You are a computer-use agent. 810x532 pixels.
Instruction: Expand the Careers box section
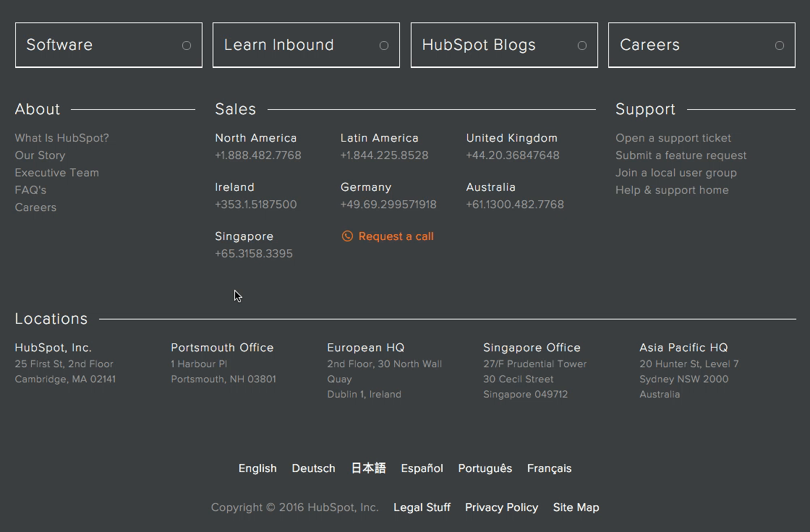point(702,45)
